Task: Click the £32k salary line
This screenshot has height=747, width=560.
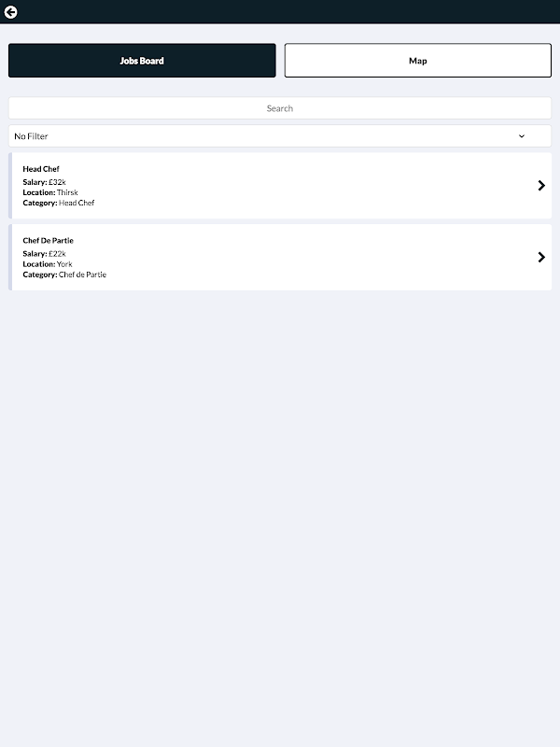Action: click(45, 181)
